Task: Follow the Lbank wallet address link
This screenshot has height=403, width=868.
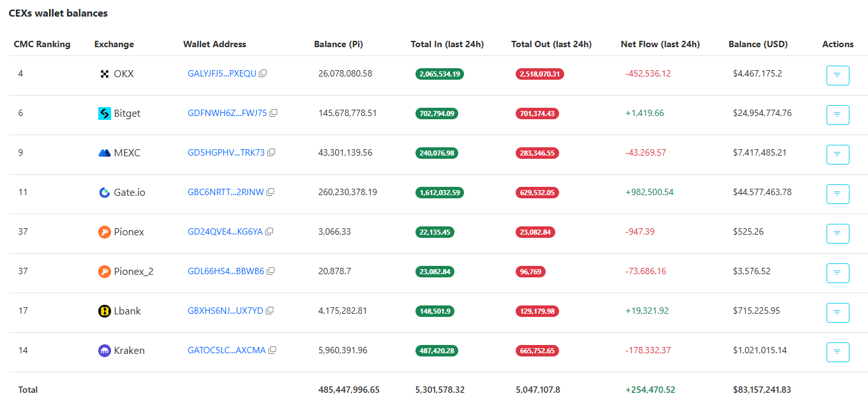Action: click(225, 311)
